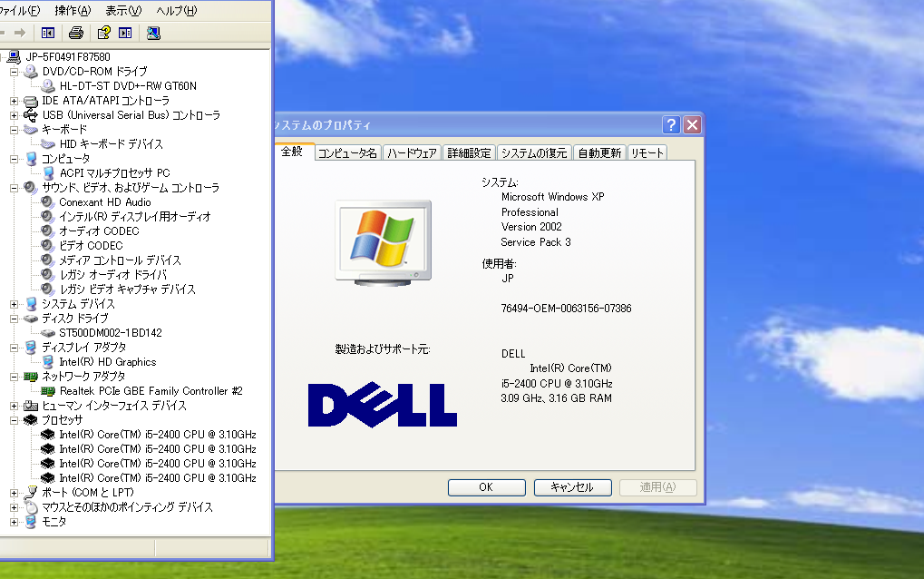Select the HID keyboard device icon
This screenshot has width=924, height=579.
(48, 143)
